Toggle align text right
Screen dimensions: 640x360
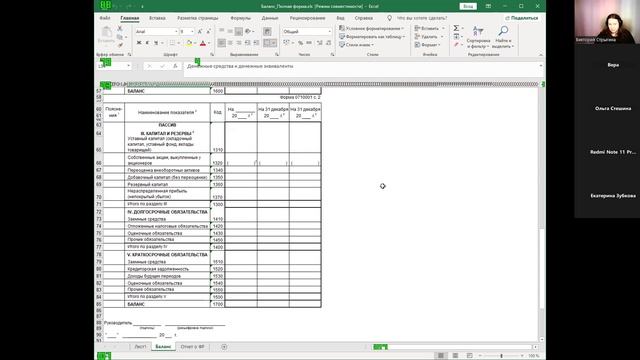pos(238,43)
